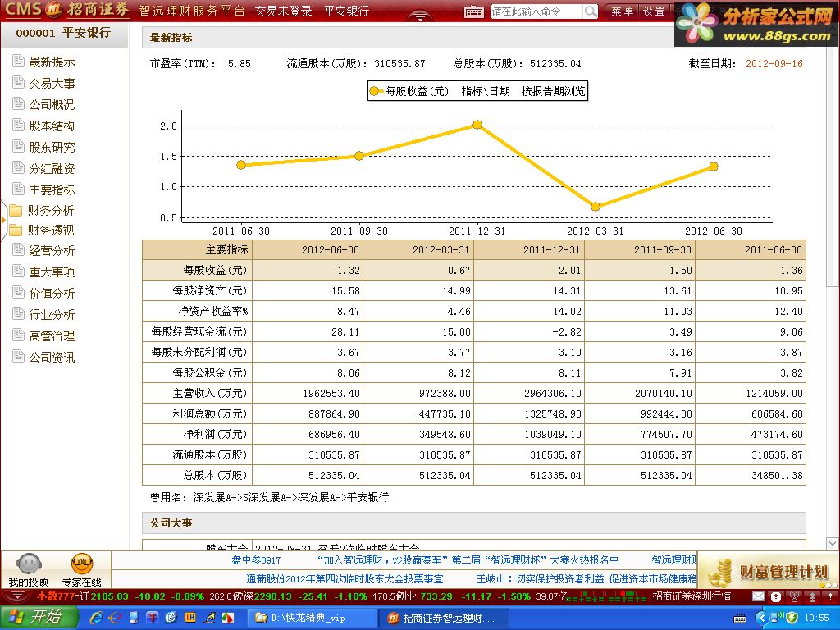Click the document icon beside 交易大事
Viewport: 840px width, 630px height.
coord(19,82)
